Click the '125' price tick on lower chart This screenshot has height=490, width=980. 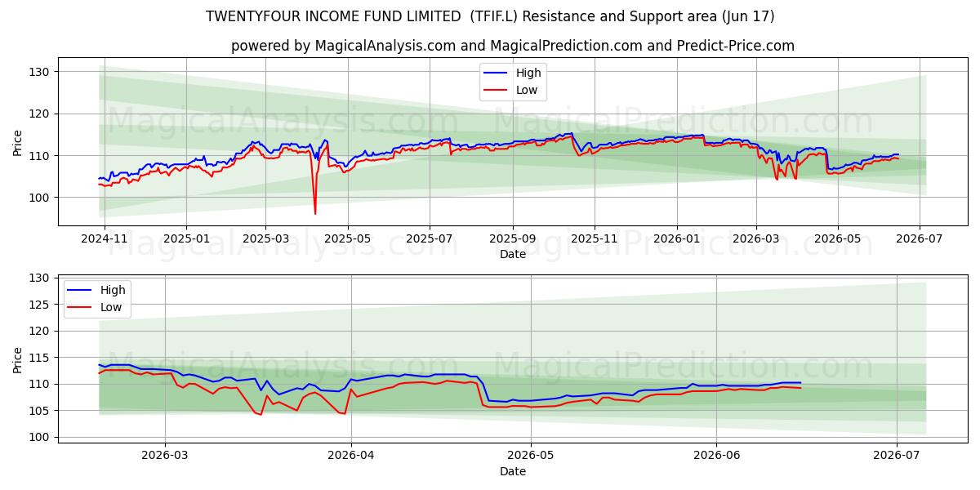[x=40, y=305]
